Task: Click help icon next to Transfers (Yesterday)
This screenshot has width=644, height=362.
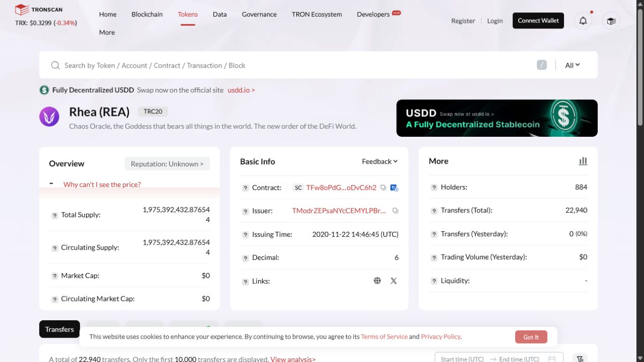Action: (x=434, y=234)
